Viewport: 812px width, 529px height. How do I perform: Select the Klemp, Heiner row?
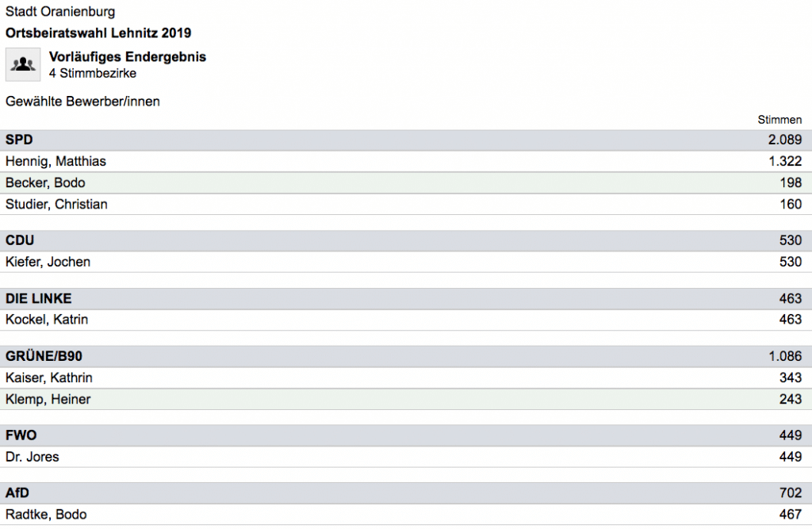point(406,400)
